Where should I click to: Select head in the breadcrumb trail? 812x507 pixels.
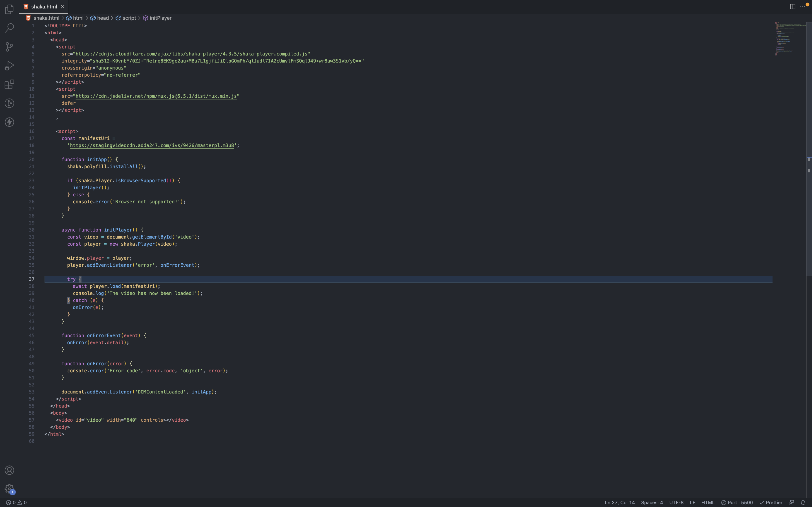[103, 18]
